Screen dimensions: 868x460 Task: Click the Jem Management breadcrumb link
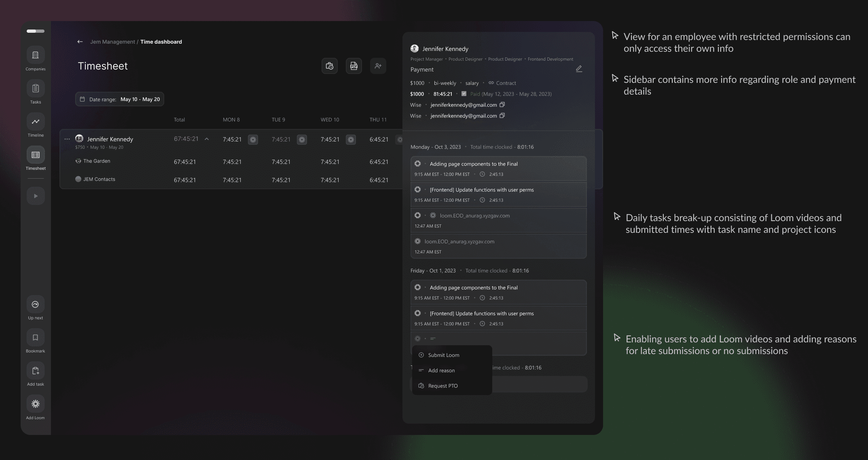point(112,42)
